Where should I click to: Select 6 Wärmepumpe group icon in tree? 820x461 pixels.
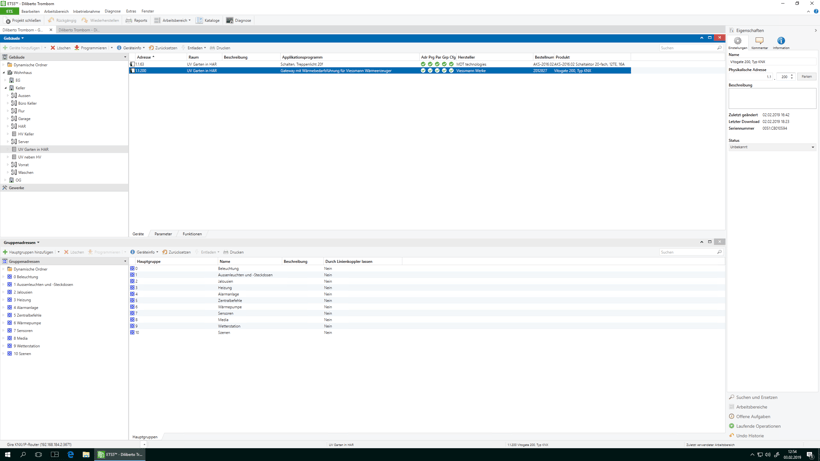coord(9,323)
